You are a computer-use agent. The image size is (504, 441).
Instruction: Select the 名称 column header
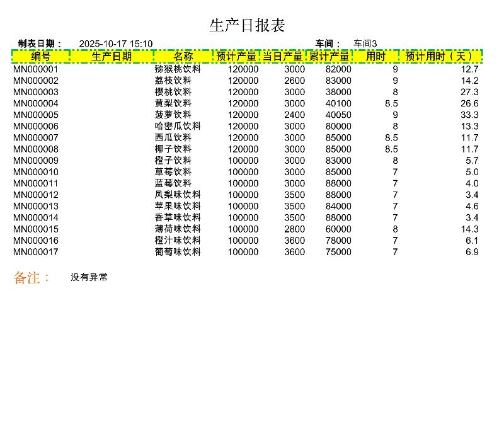[x=183, y=56]
